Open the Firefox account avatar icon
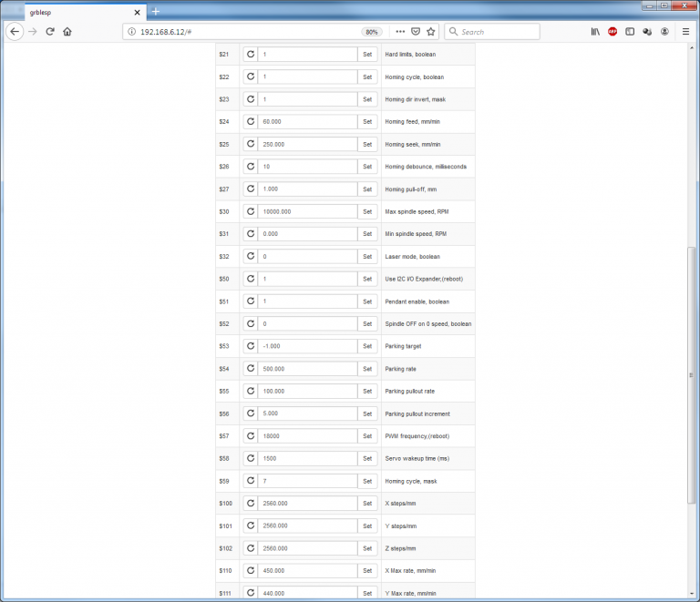 [x=664, y=32]
